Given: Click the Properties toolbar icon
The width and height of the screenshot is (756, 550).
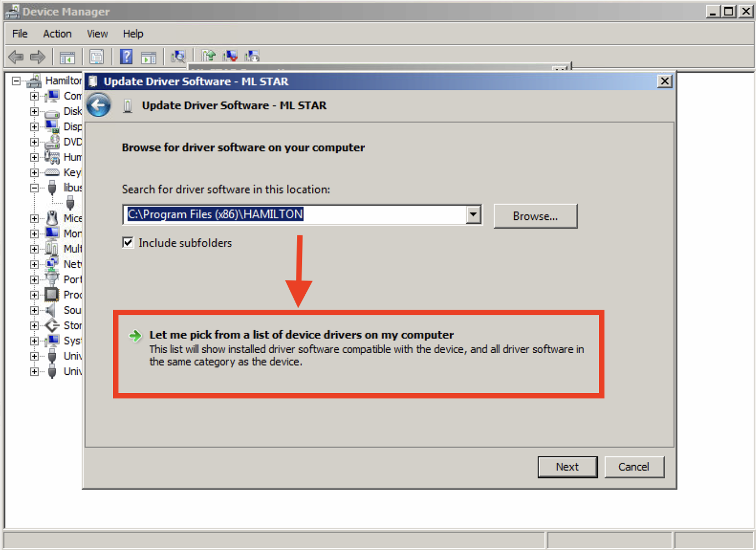Looking at the screenshot, I should click(96, 56).
